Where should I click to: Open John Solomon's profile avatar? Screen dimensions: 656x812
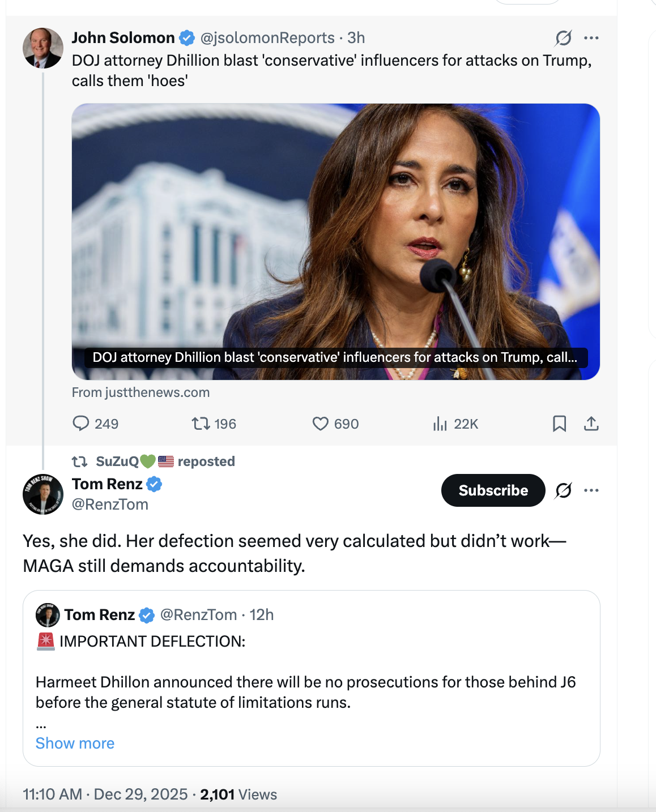coord(43,48)
